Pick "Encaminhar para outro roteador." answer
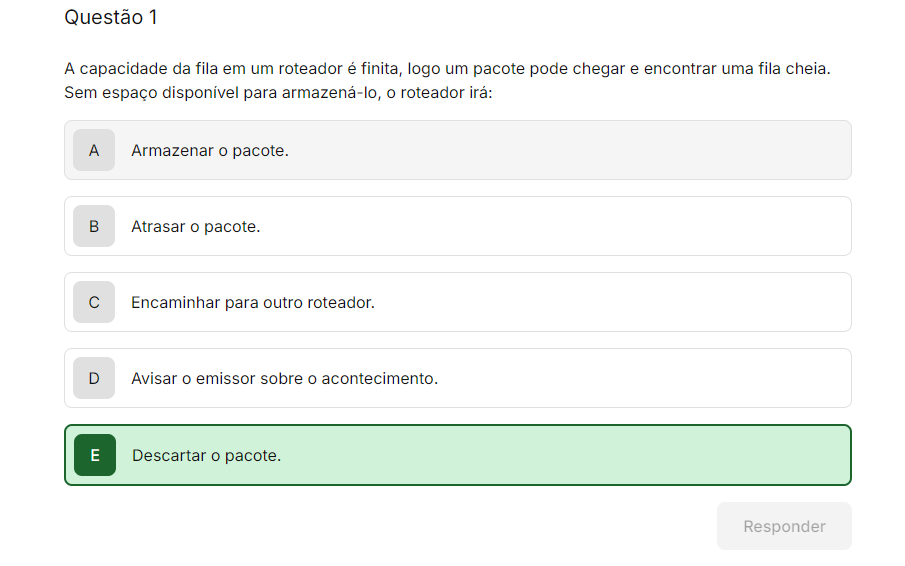905x566 pixels. [x=458, y=302]
